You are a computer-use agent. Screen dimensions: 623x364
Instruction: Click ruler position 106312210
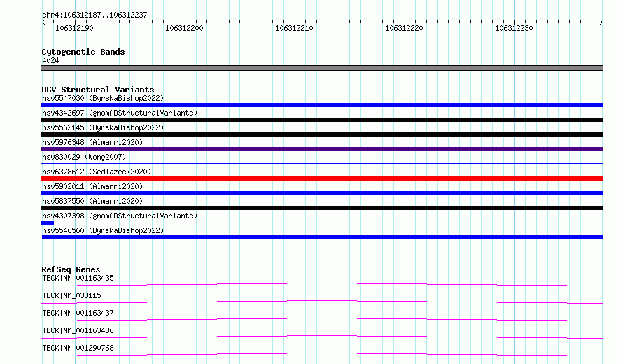click(294, 28)
